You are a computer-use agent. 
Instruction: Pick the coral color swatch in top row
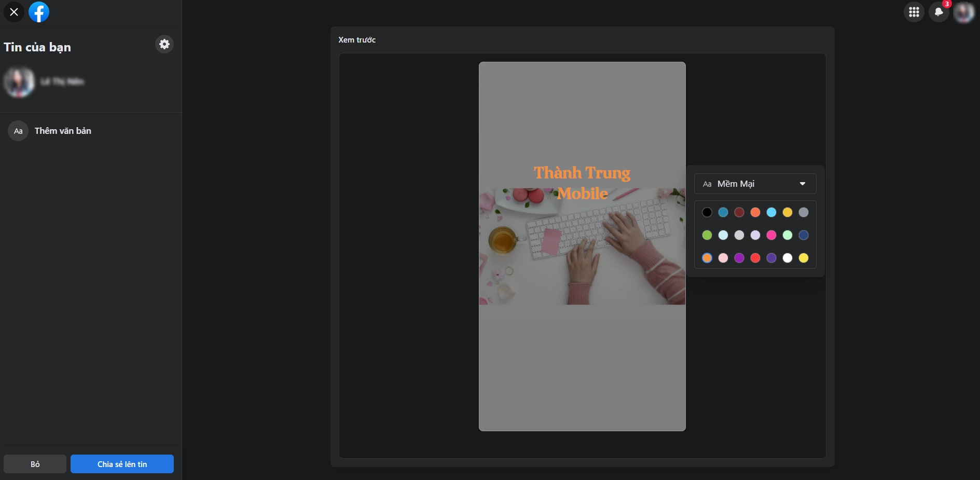pyautogui.click(x=755, y=212)
